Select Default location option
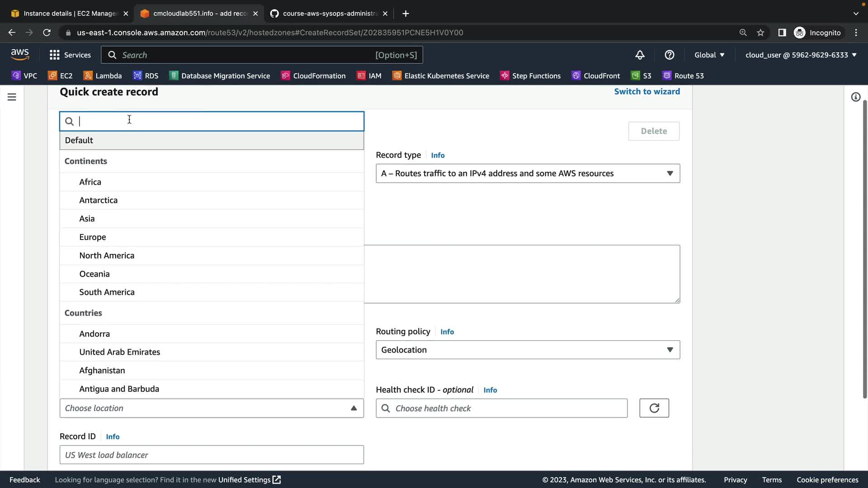This screenshot has width=868, height=488. coord(79,141)
